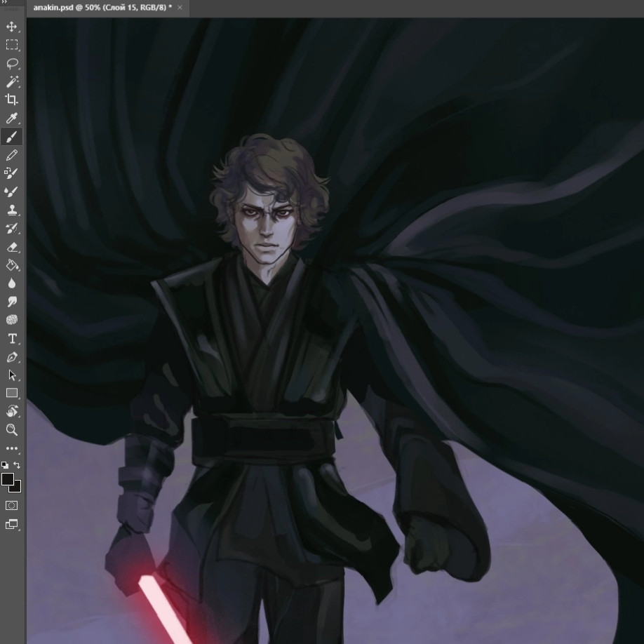Select the Magic Wand tool
This screenshot has width=644, height=644.
[x=11, y=82]
